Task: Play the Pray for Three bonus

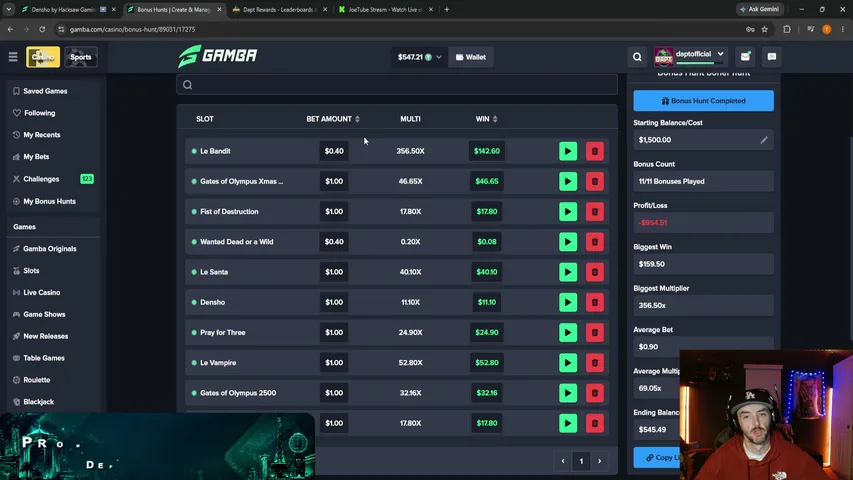Action: (x=567, y=333)
